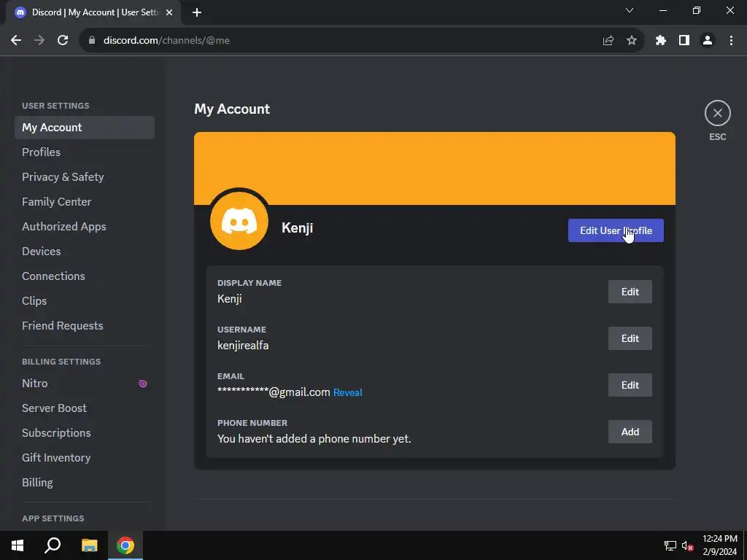
Task: Edit the email address
Action: point(630,385)
